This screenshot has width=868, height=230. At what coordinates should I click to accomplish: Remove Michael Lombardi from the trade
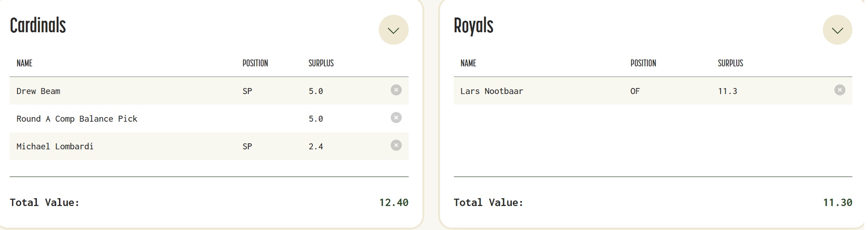click(396, 146)
